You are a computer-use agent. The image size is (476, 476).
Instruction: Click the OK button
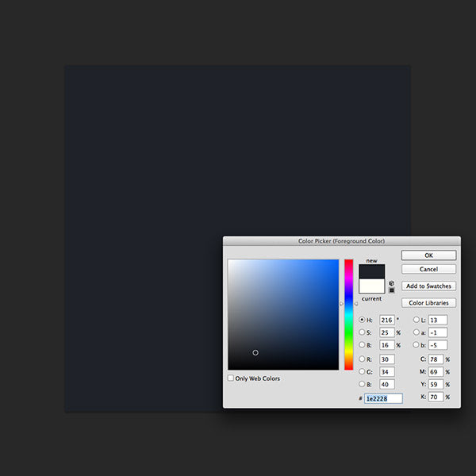tap(428, 255)
